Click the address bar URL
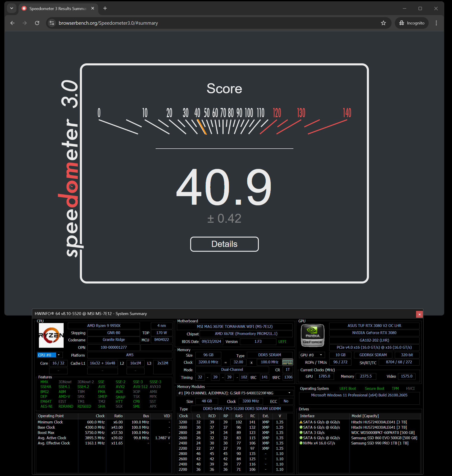The height and width of the screenshot is (476, 452). click(108, 23)
